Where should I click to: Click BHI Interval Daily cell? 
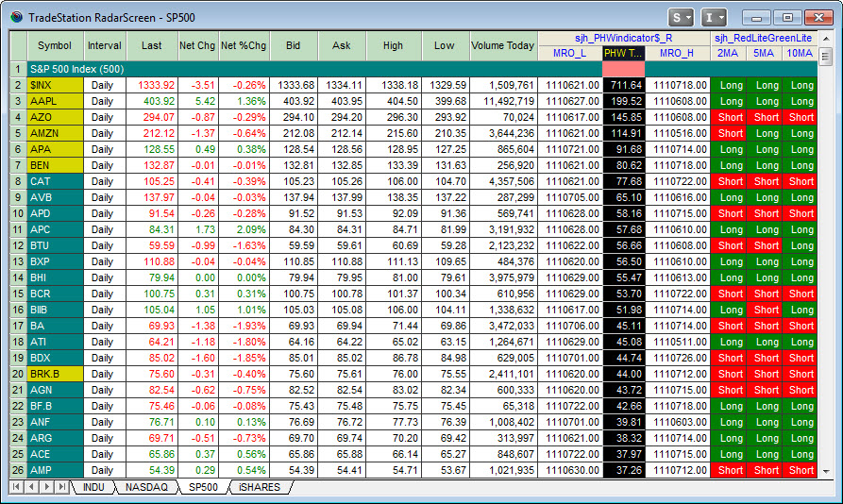coord(105,277)
